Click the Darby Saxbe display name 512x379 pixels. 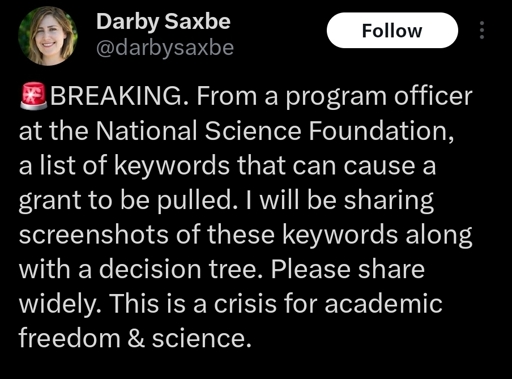click(163, 21)
